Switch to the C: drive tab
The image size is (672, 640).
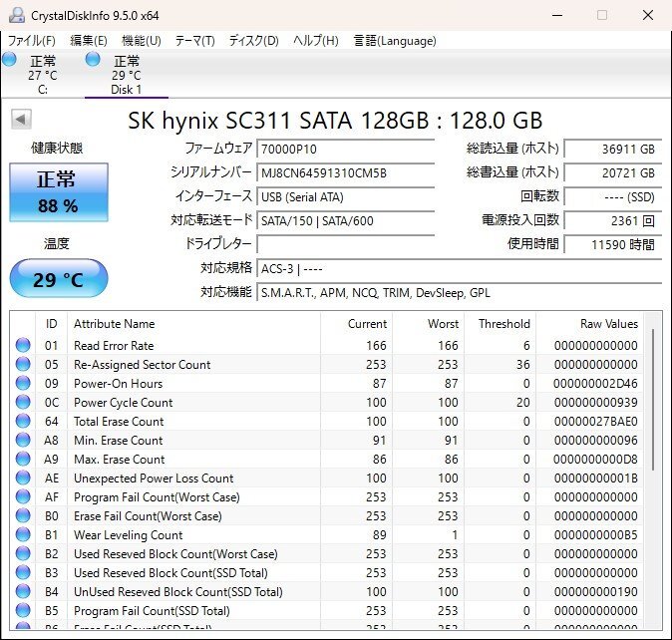42,75
